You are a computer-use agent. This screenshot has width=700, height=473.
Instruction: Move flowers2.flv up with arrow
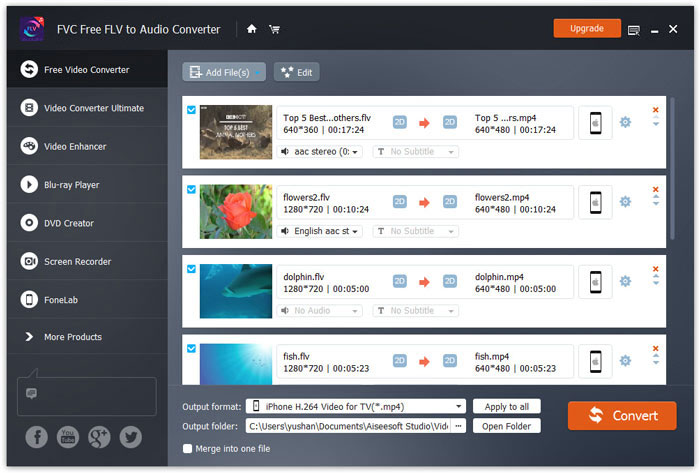pos(656,197)
